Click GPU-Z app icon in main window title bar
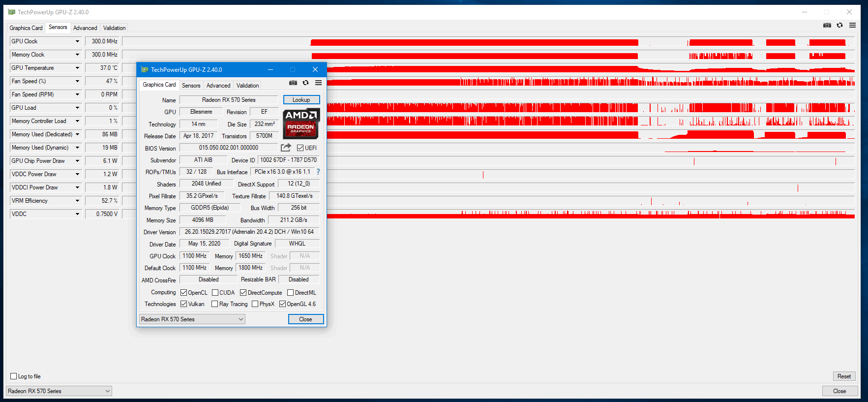The height and width of the screenshot is (402, 868). tap(12, 12)
